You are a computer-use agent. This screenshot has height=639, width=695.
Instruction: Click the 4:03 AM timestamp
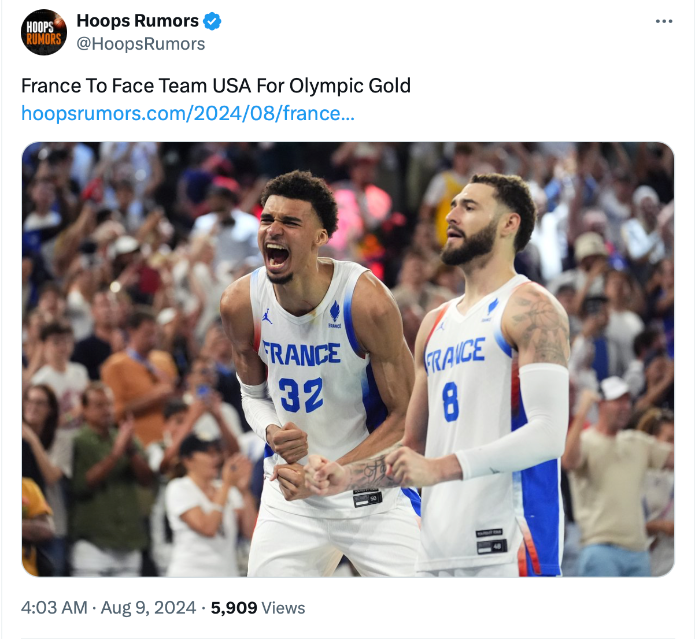pos(54,608)
